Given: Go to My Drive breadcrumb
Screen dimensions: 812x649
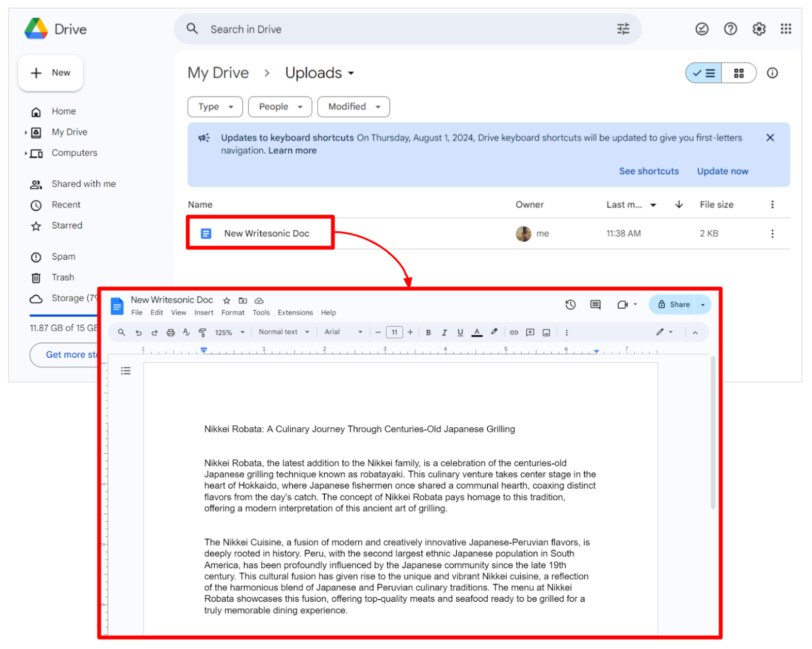Looking at the screenshot, I should click(218, 73).
